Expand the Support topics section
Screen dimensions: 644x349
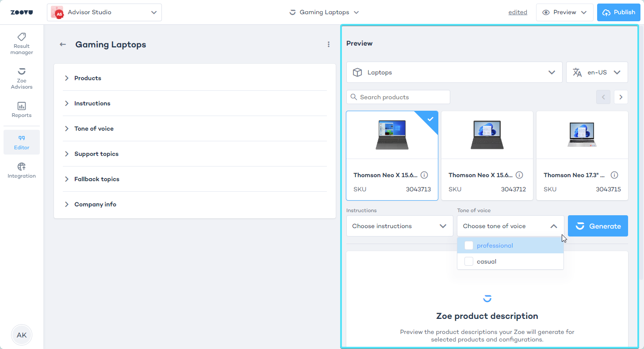pos(96,154)
